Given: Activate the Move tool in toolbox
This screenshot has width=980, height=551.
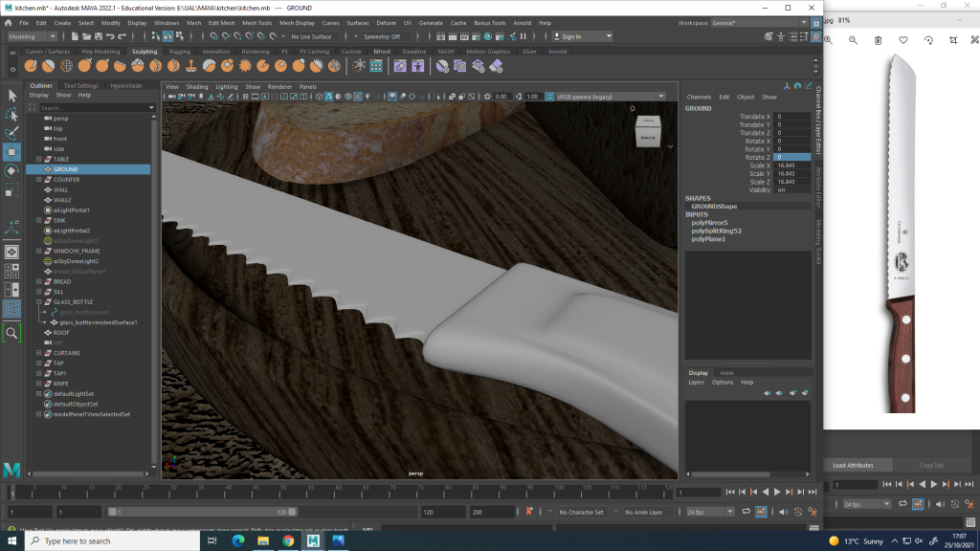Looking at the screenshot, I should [x=11, y=152].
